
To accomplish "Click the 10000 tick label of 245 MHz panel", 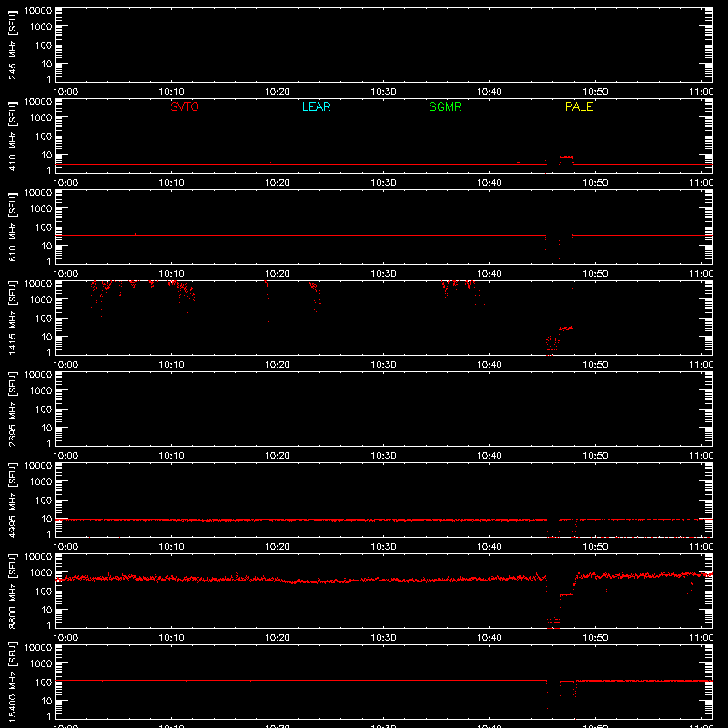I will [x=38, y=11].
